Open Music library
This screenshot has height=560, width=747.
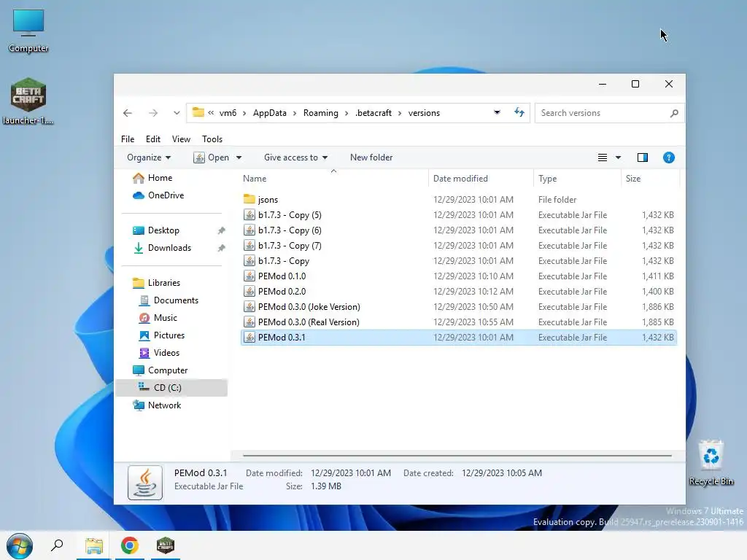tap(158, 318)
